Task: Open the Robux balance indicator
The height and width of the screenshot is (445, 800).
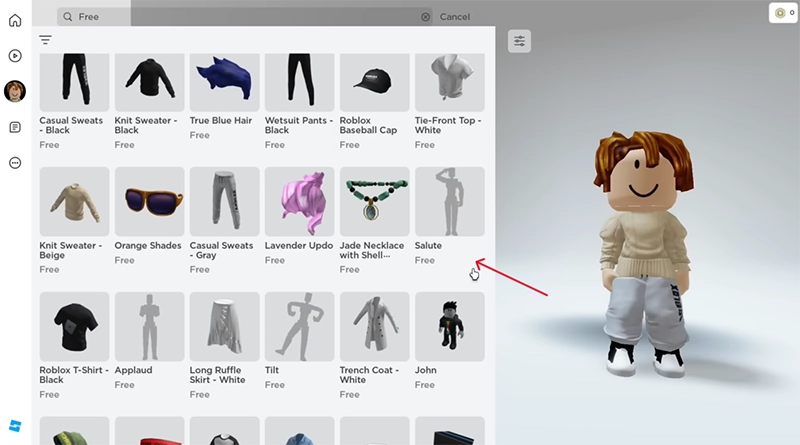Action: 783,13
